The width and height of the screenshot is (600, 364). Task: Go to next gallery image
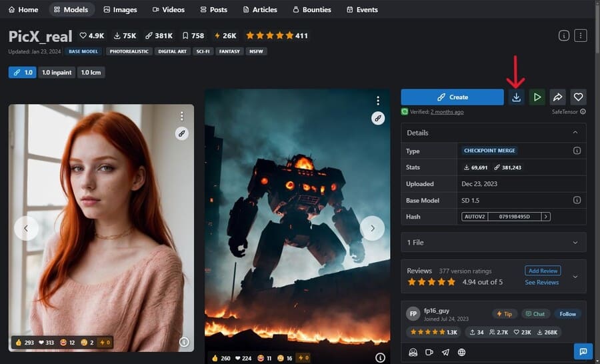tap(372, 228)
